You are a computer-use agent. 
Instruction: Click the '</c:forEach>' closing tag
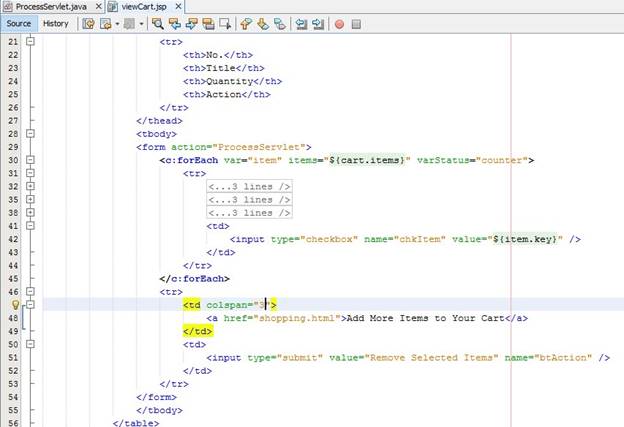tap(195, 279)
